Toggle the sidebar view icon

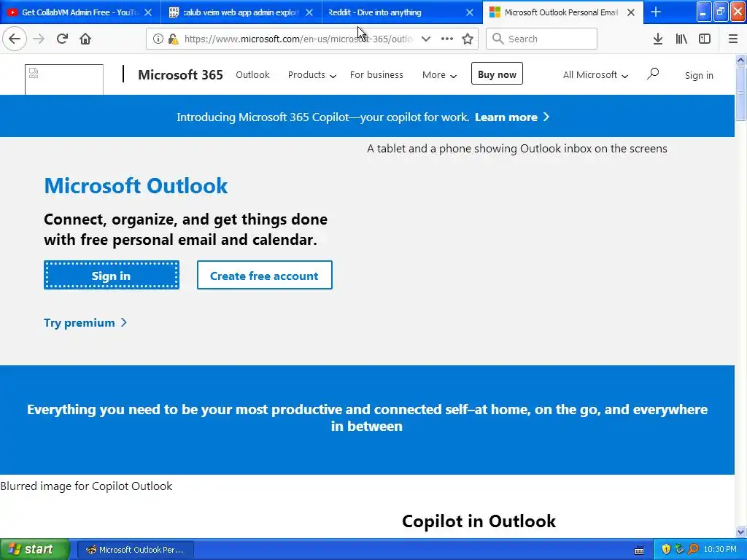705,39
